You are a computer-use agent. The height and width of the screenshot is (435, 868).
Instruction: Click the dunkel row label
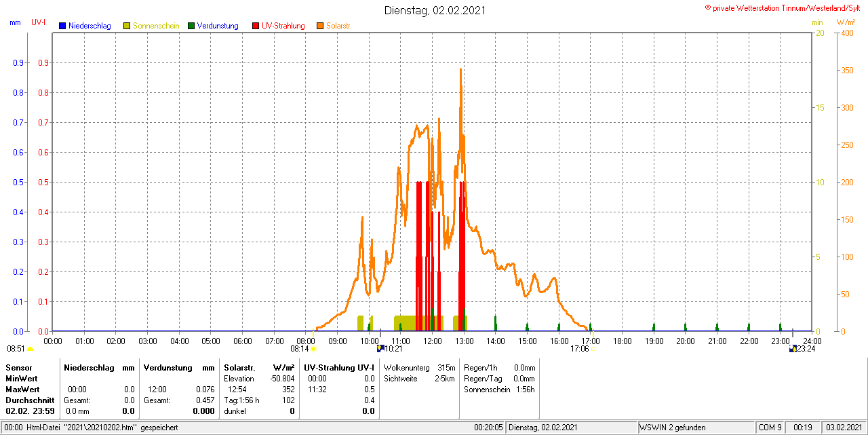click(x=235, y=411)
